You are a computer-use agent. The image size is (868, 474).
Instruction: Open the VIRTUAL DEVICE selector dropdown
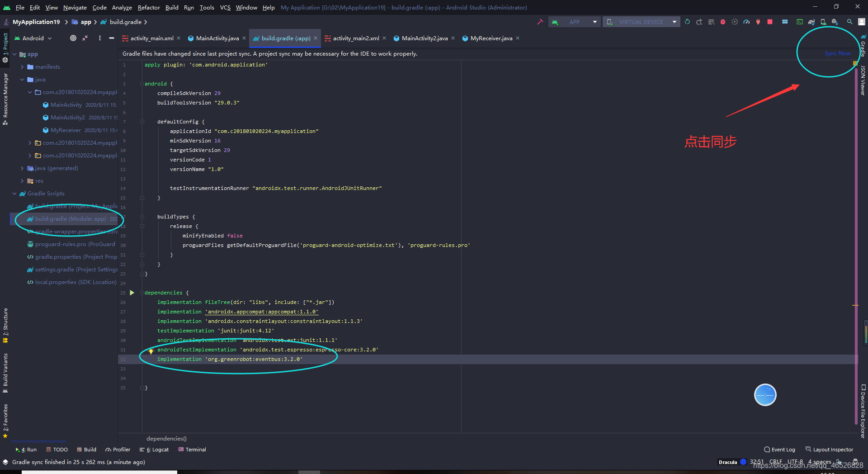tap(641, 22)
